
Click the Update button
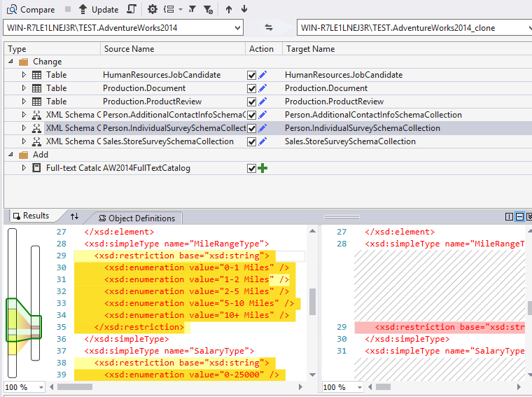pos(99,10)
